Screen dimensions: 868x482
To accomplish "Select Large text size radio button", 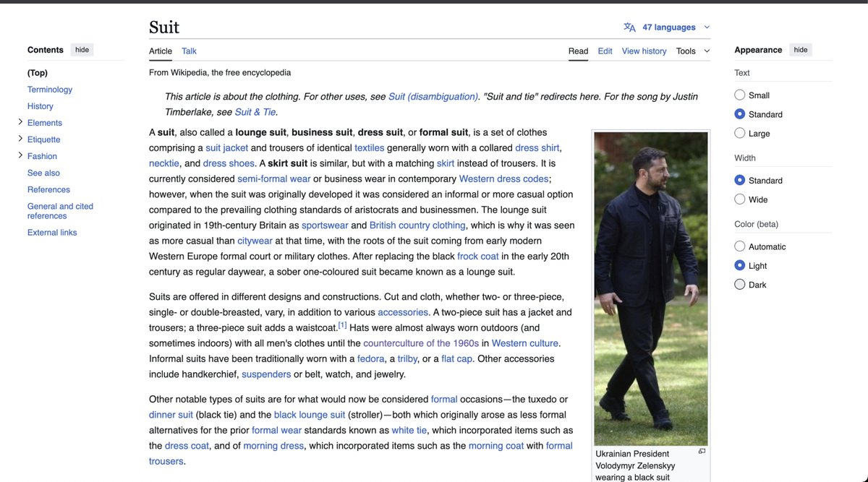I will [x=739, y=133].
